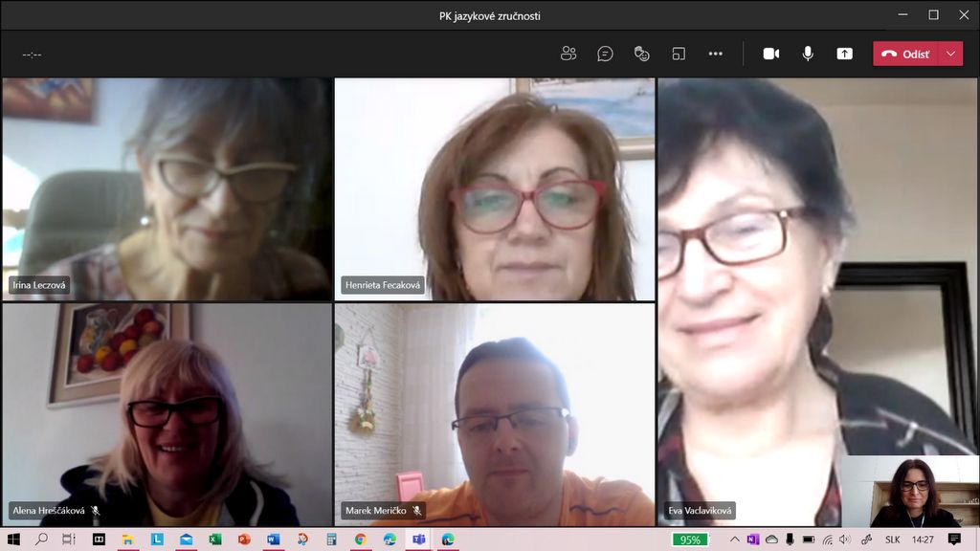980x551 pixels.
Task: Open Wi-Fi network settings in tray
Action: [x=828, y=540]
